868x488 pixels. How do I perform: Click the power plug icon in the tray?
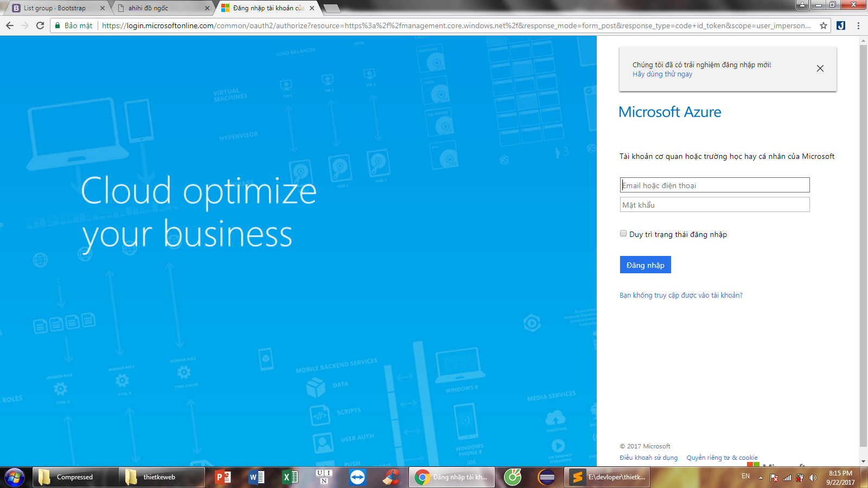point(800,478)
